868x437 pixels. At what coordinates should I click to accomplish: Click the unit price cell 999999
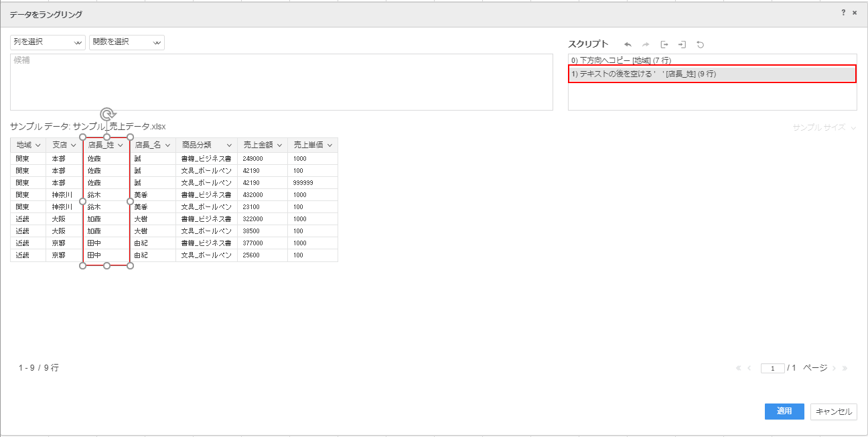coord(313,183)
